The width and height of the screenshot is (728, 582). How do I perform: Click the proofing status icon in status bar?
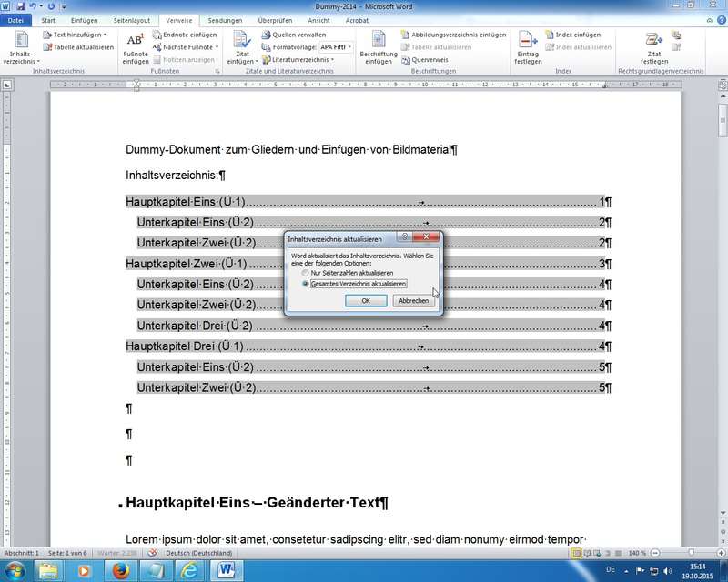pos(152,553)
